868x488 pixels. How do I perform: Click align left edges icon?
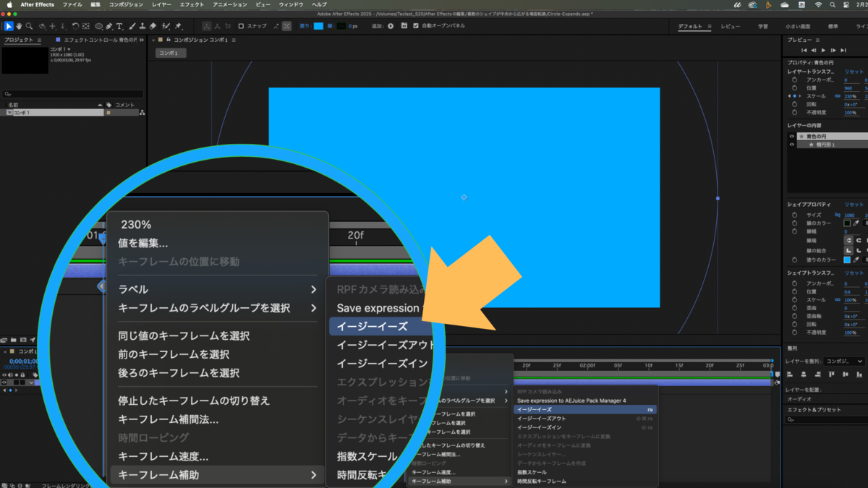pos(790,374)
